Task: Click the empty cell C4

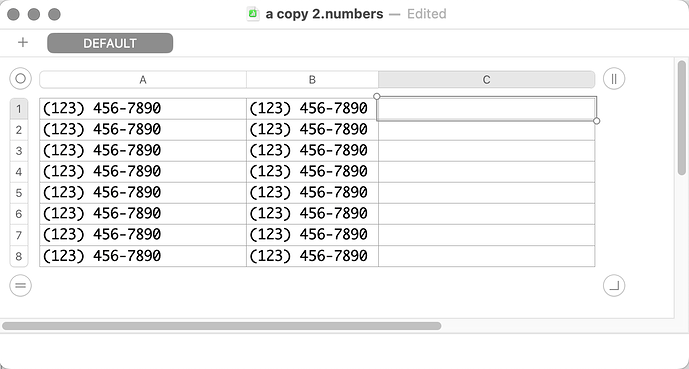Action: (x=486, y=172)
